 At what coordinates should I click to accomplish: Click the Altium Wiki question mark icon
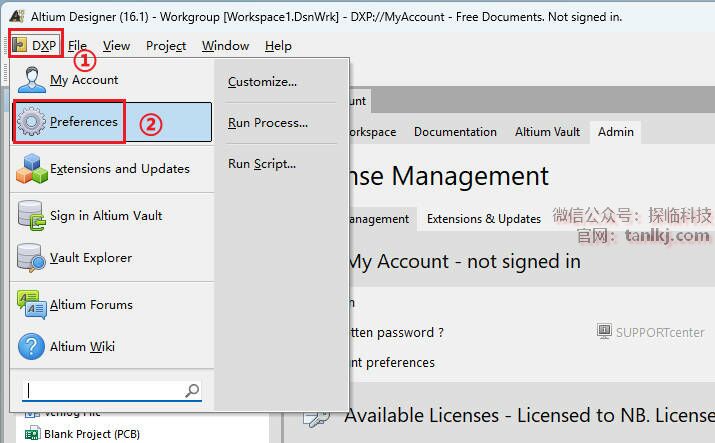point(31,346)
